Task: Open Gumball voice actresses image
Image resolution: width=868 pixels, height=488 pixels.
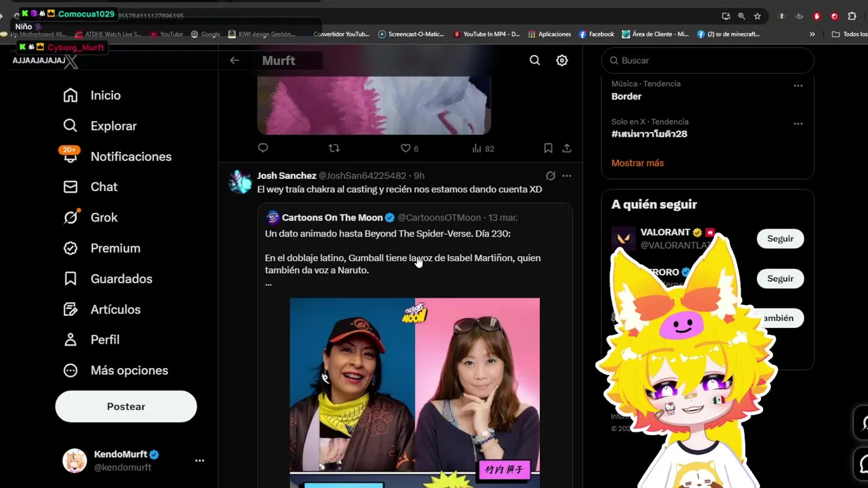Action: [x=415, y=393]
